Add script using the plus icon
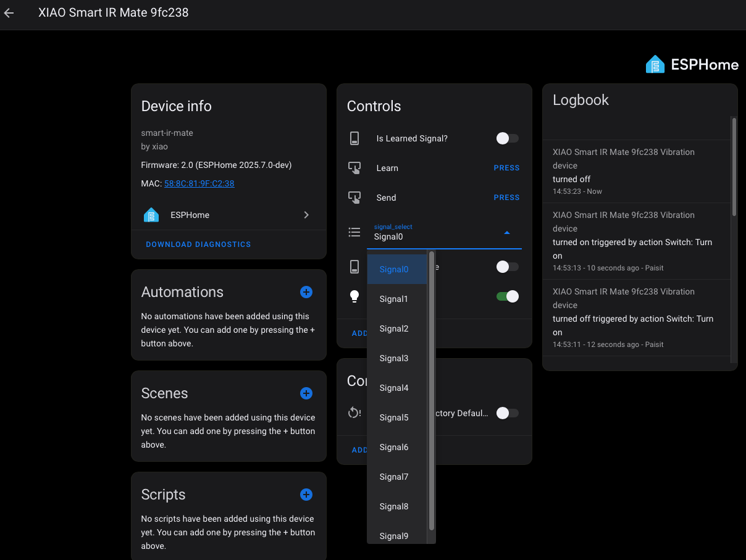Image resolution: width=746 pixels, height=560 pixels. pos(306,495)
